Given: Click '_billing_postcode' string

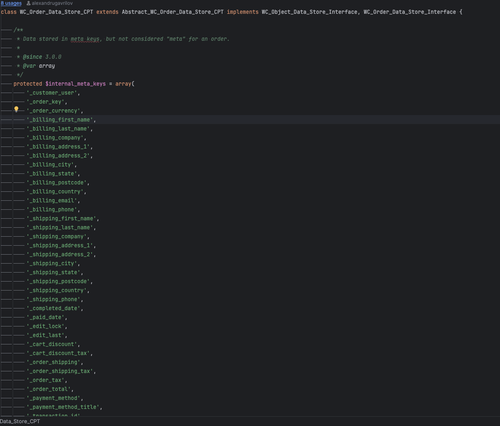Looking at the screenshot, I should point(57,183).
